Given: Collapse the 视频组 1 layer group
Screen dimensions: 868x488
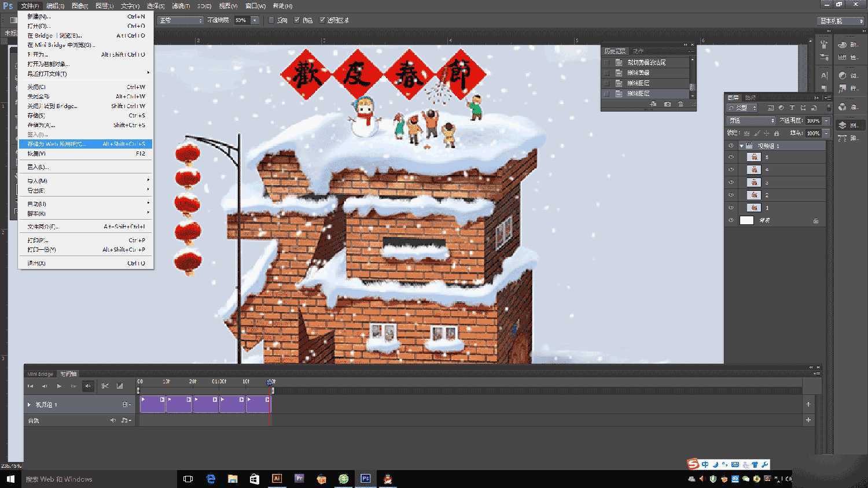Looking at the screenshot, I should pos(742,145).
